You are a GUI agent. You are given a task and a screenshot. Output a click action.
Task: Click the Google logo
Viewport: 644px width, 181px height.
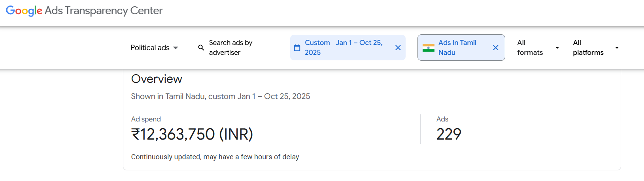(x=24, y=11)
